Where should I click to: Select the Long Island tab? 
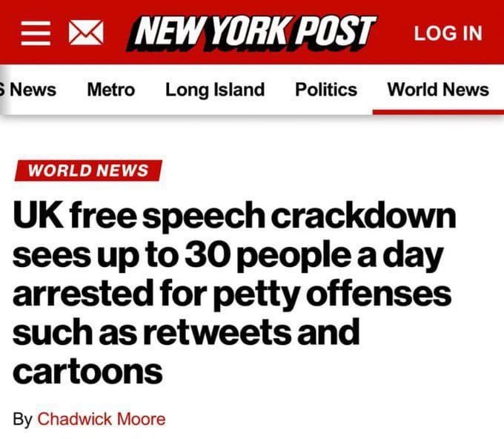[215, 90]
